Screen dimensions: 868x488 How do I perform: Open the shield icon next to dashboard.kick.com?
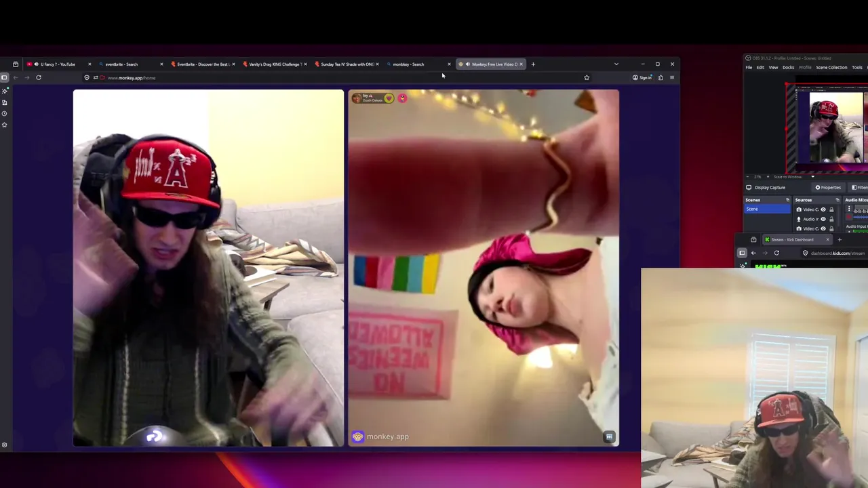click(x=805, y=253)
